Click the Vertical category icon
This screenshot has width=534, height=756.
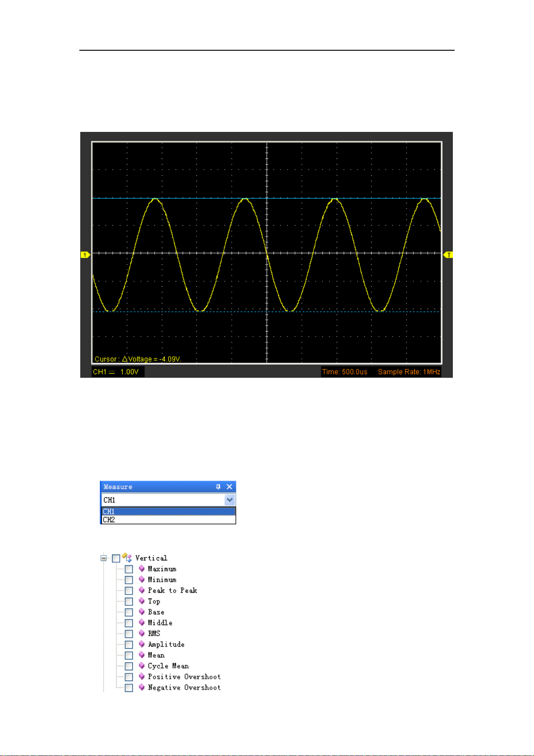(x=127, y=558)
